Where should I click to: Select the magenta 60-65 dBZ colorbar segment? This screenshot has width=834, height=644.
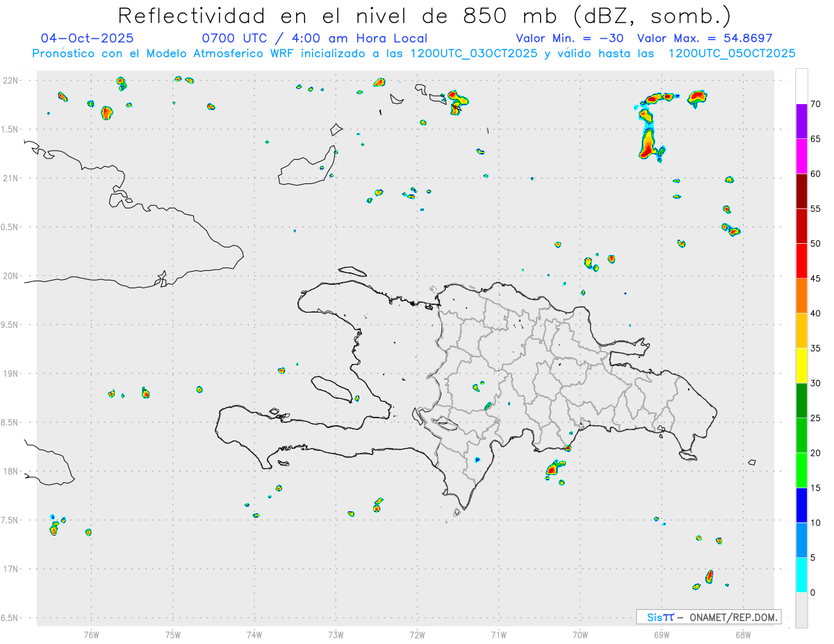click(x=801, y=156)
